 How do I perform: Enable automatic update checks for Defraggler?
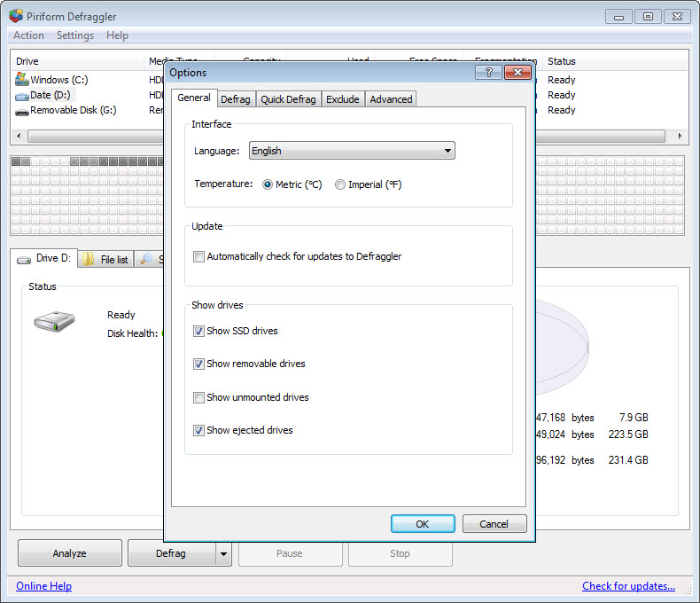(198, 256)
